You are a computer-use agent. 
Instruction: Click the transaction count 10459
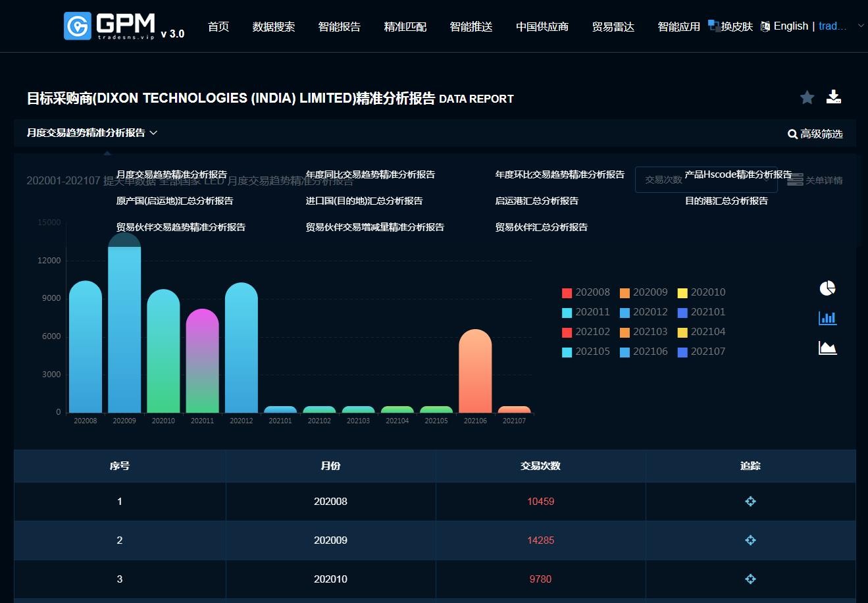[x=541, y=502]
